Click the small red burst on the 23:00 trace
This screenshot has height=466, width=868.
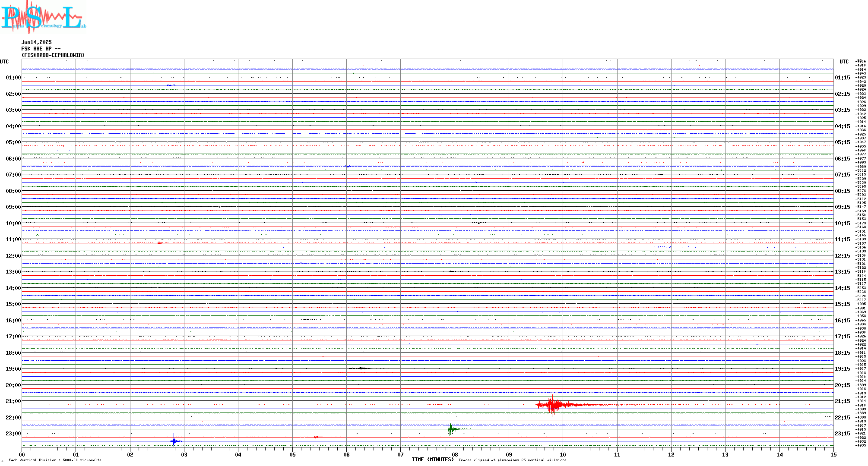pyautogui.click(x=317, y=437)
